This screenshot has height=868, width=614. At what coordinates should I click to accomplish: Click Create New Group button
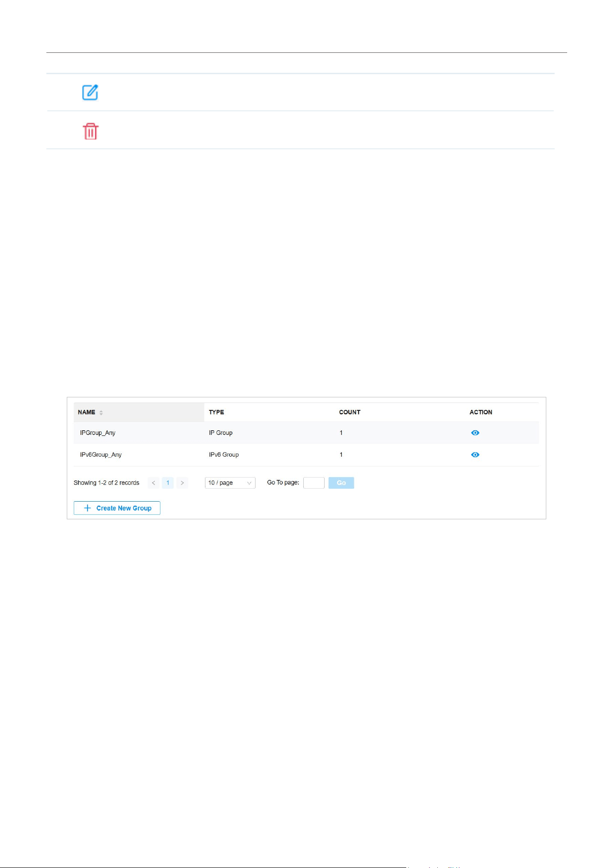click(x=117, y=508)
